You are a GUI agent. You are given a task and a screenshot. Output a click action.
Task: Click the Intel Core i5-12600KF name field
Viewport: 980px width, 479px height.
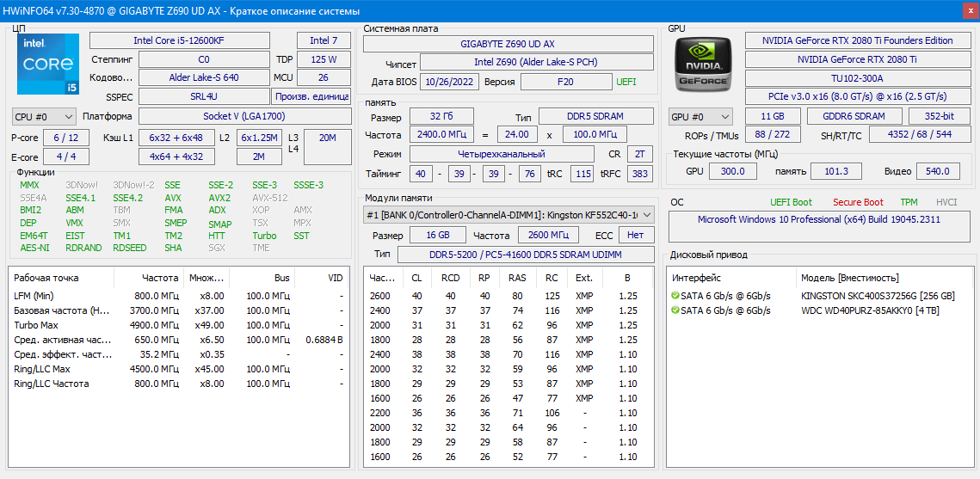180,40
